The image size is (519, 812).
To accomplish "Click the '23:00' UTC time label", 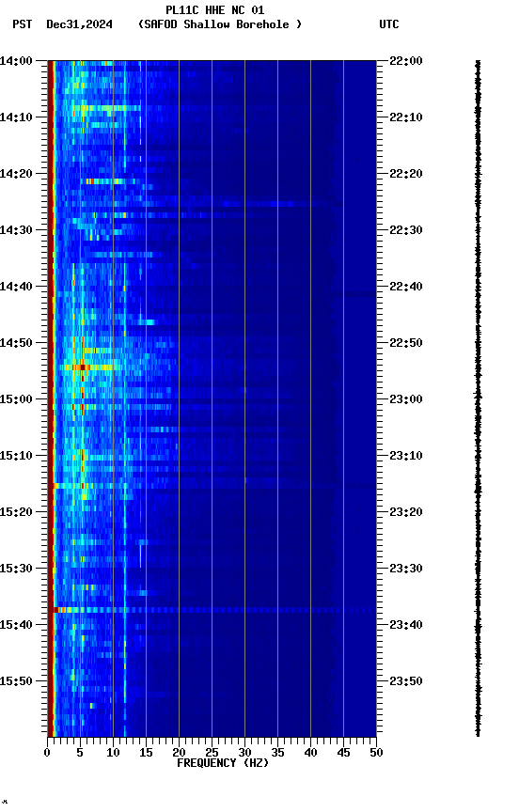I will click(x=406, y=399).
